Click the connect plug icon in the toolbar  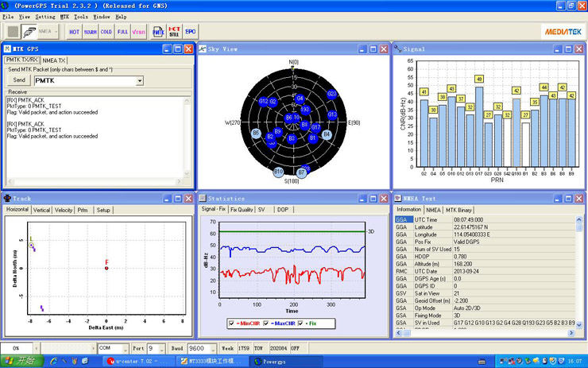point(29,32)
